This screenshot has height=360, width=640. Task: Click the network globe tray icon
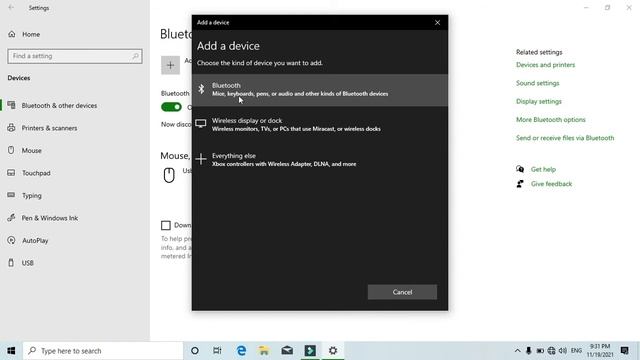551,351
